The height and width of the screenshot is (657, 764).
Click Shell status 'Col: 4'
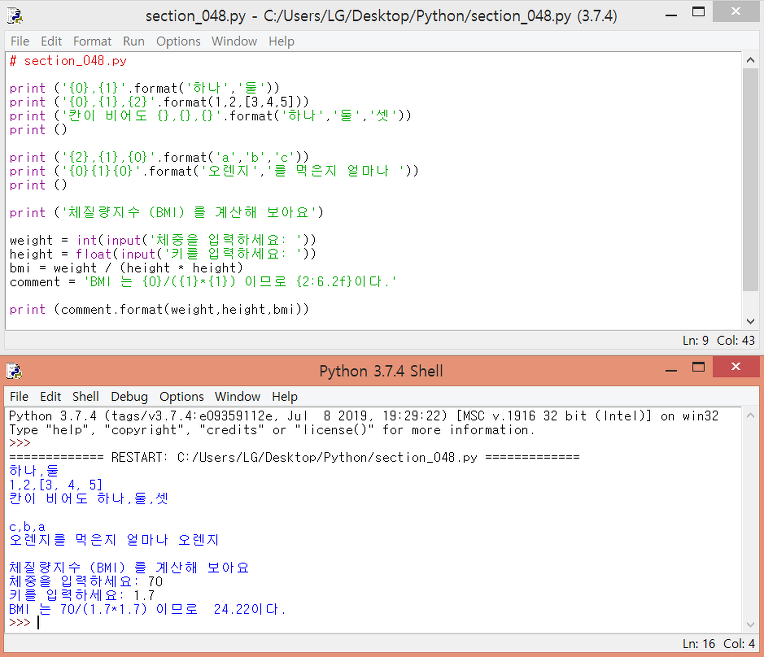[x=739, y=644]
